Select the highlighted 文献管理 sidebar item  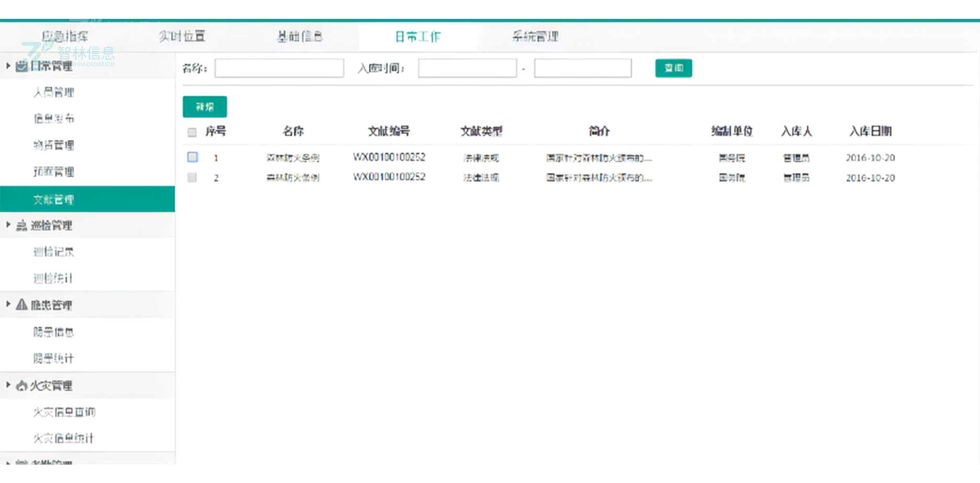(x=87, y=199)
